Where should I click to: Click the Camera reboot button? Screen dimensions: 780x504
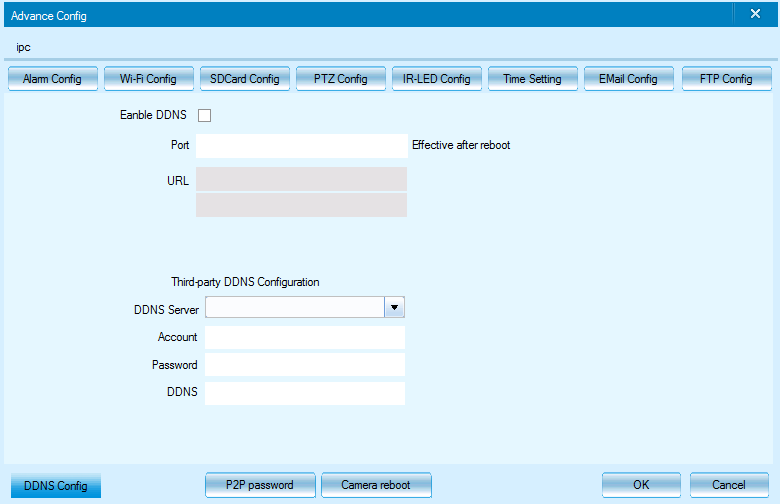coord(377,485)
